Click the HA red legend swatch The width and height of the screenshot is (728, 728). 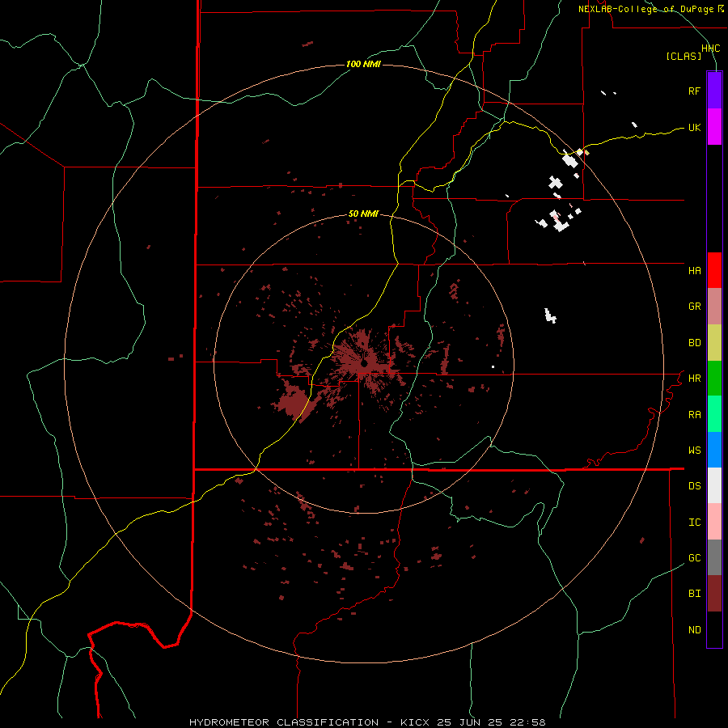714,270
